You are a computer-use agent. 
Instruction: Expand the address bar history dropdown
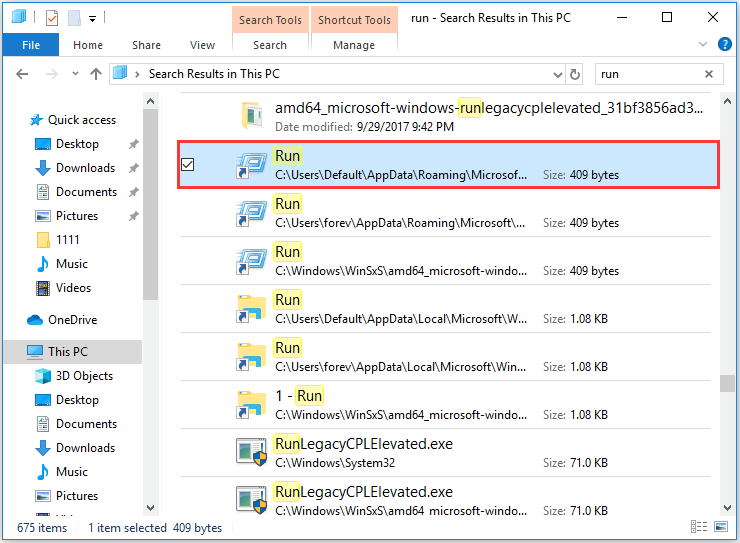click(x=558, y=75)
